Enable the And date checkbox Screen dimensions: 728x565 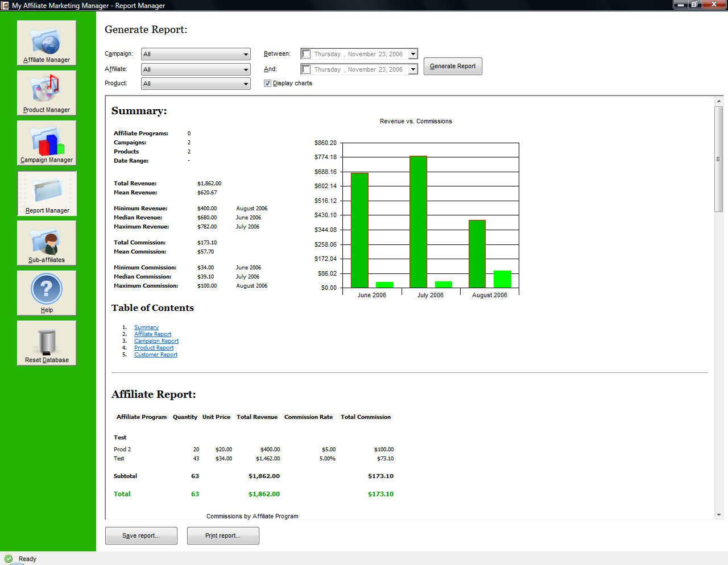coord(307,69)
